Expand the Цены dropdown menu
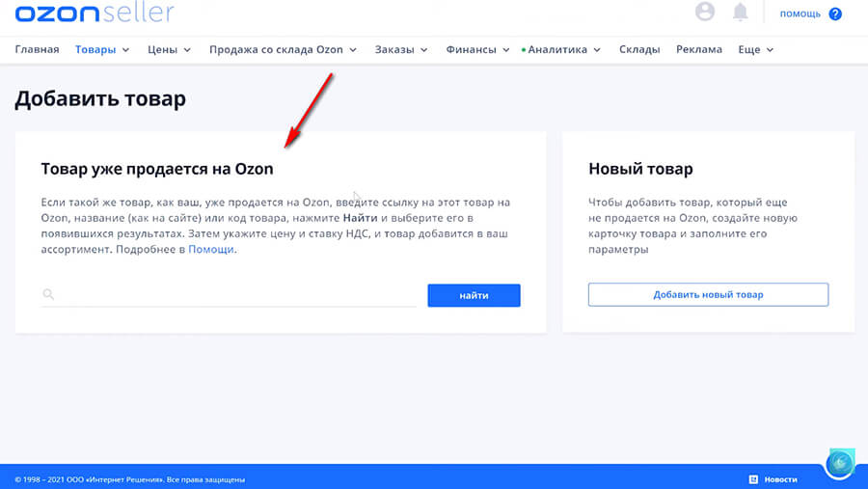The height and width of the screenshot is (489, 868). point(169,49)
